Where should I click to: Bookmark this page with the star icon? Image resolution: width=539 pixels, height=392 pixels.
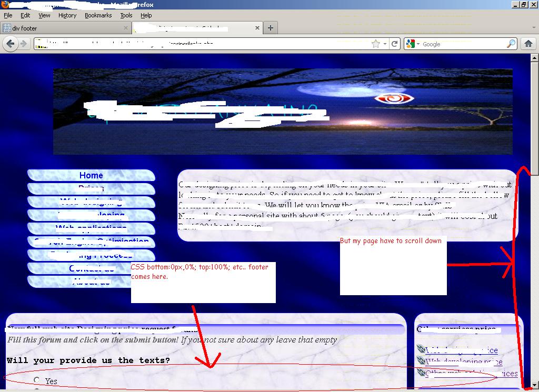[375, 44]
